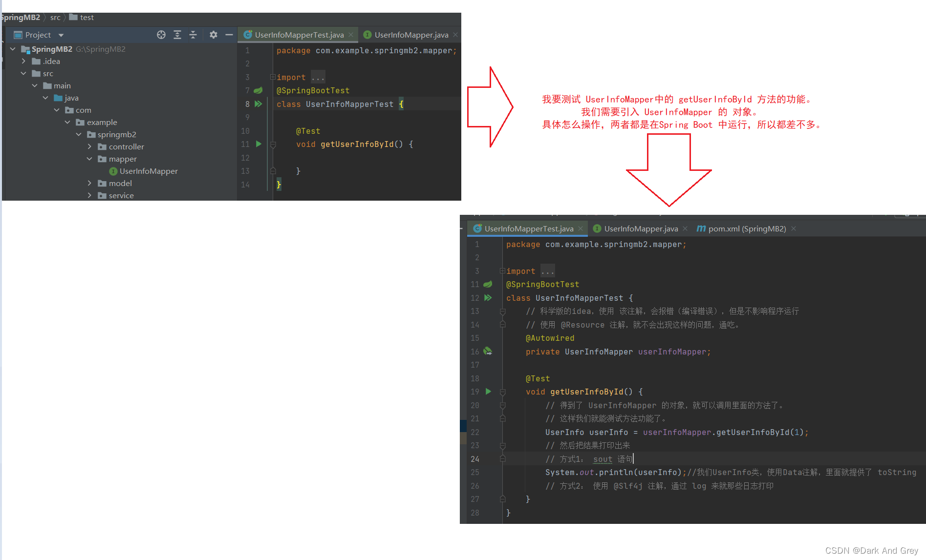
Task: Expand the controller package
Action: coord(89,146)
